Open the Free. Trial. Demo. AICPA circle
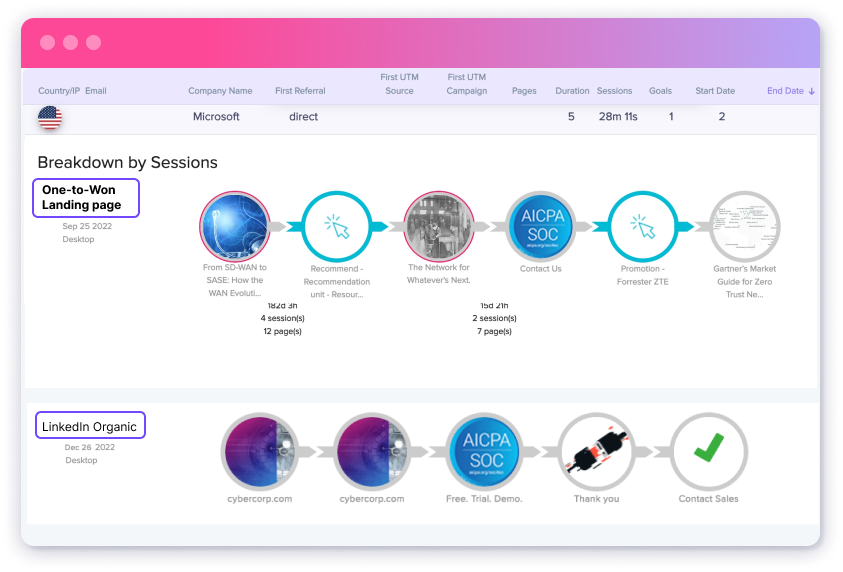The height and width of the screenshot is (572, 843). (x=484, y=452)
